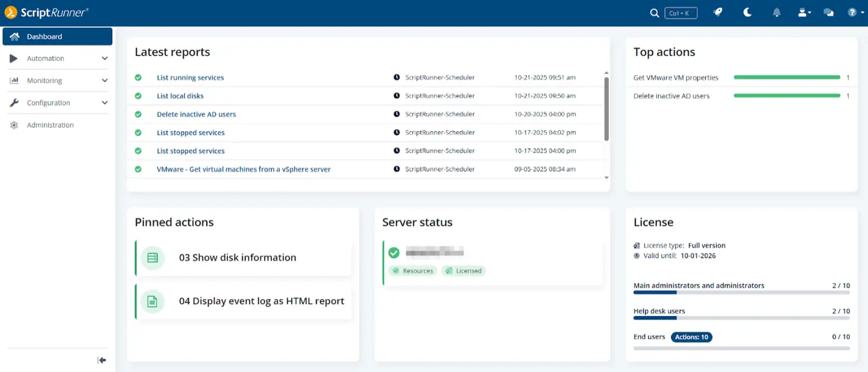Screen dimensions: 868x372
Task: Click the Help desk users progress bar
Action: click(x=741, y=318)
